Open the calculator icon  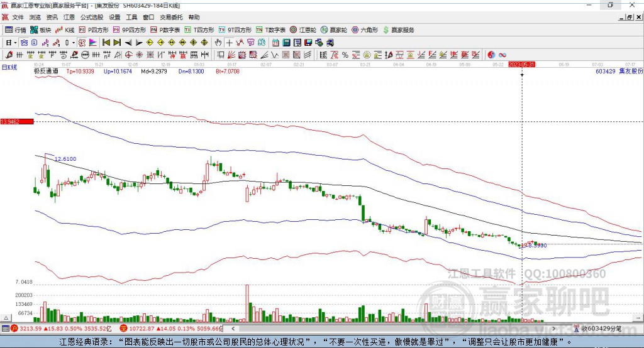(x=286, y=43)
